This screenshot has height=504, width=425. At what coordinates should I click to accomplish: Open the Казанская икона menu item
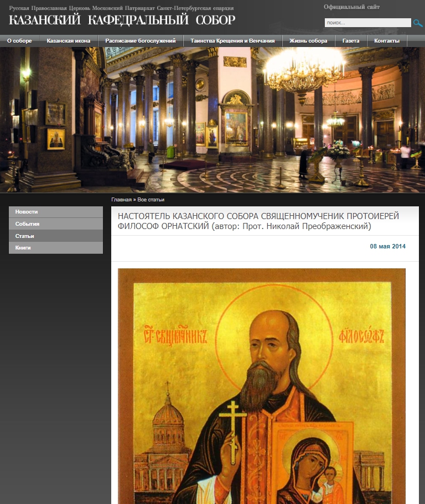click(x=69, y=41)
